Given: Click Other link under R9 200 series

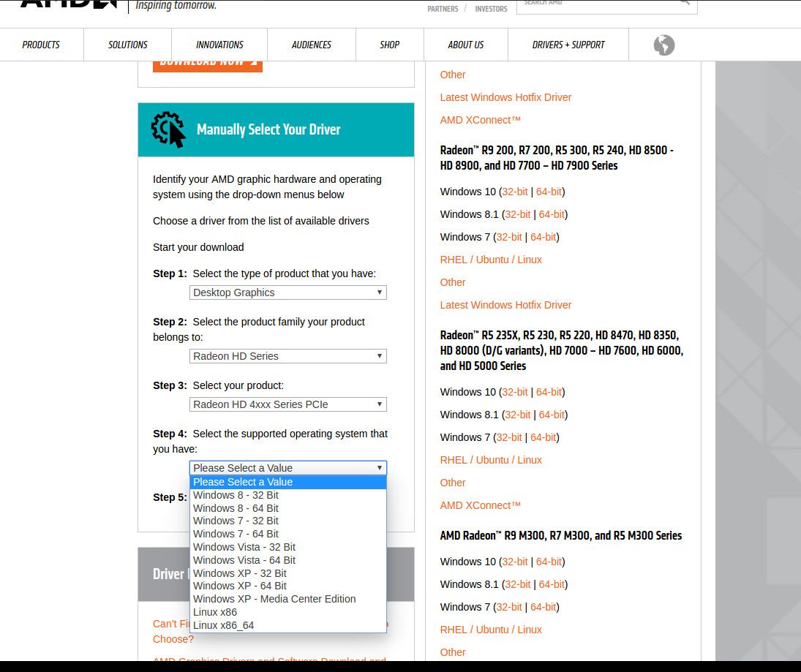Looking at the screenshot, I should 453,282.
